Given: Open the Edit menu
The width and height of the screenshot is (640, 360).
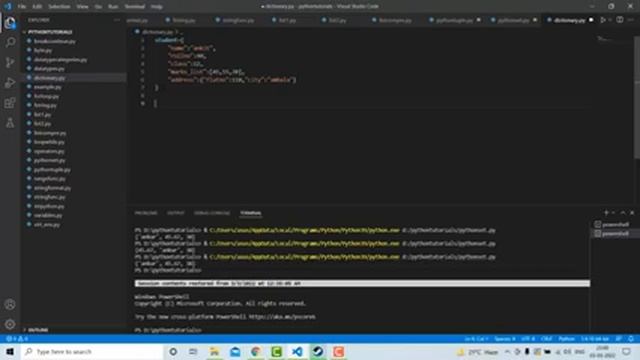Looking at the screenshot, I should 37,7.
